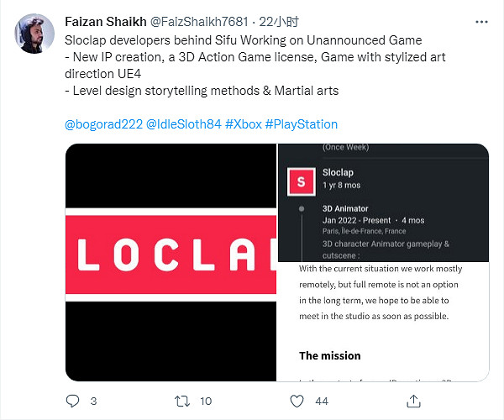Click the reply count 3
Image resolution: width=504 pixels, height=420 pixels.
(x=93, y=402)
